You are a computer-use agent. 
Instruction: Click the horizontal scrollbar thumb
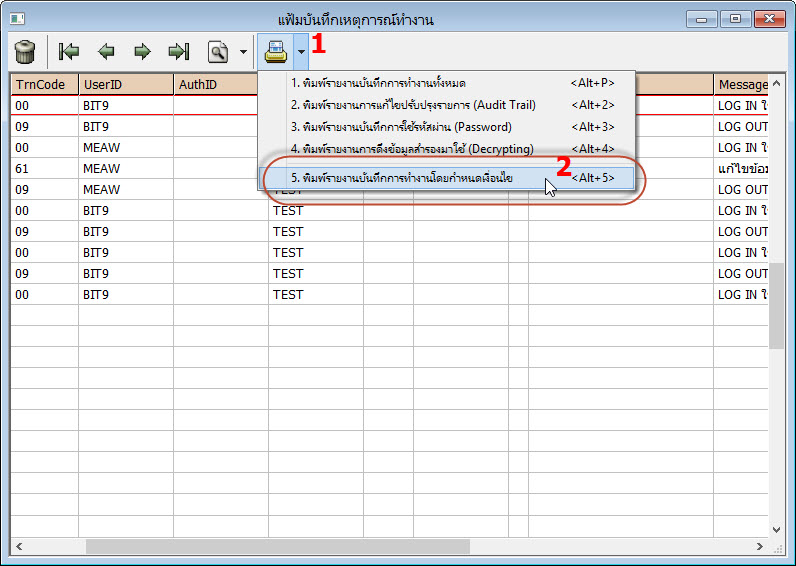point(278,546)
